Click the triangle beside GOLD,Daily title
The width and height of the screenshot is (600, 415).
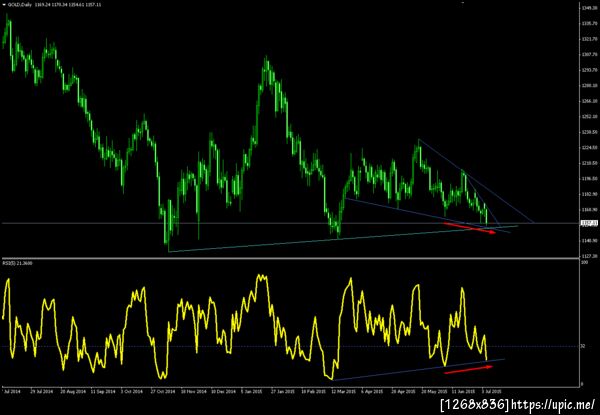(x=4, y=7)
